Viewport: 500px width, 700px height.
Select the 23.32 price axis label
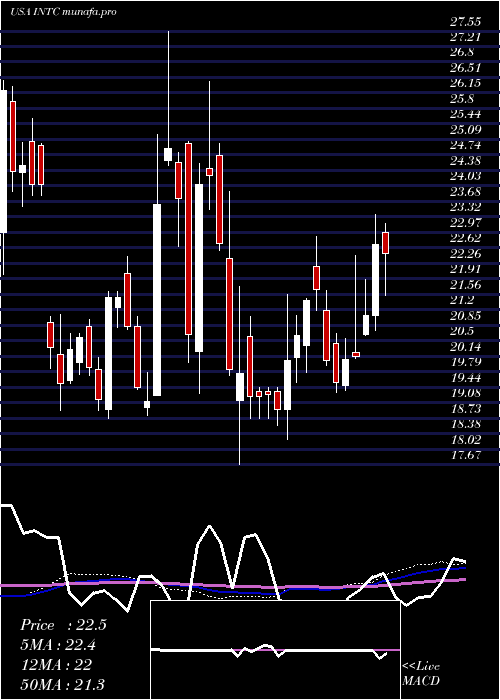(x=465, y=207)
